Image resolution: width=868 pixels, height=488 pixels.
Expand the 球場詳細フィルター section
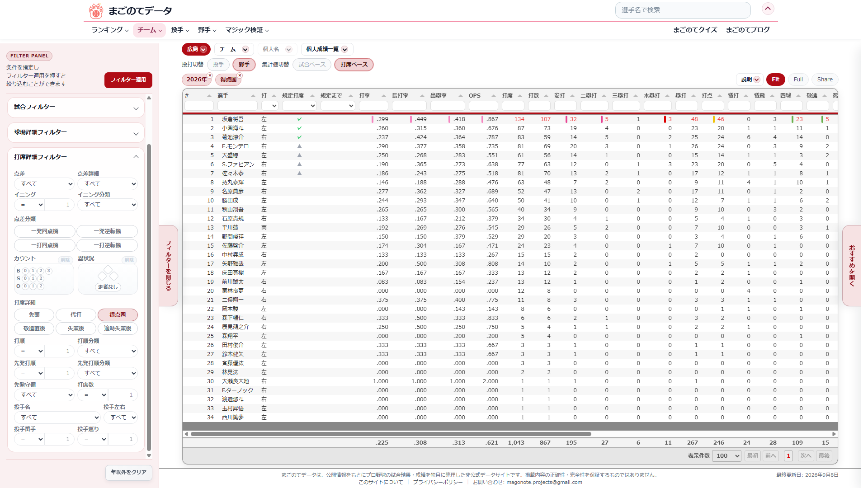76,133
